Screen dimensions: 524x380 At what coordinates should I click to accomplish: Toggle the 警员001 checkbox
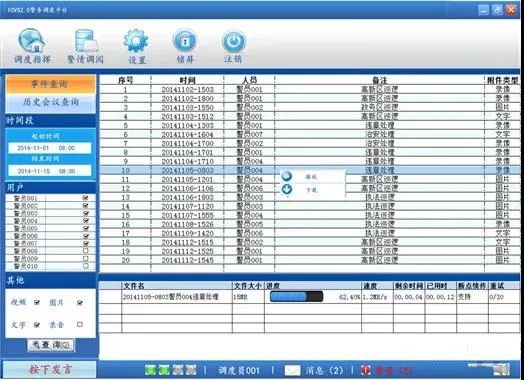click(86, 198)
